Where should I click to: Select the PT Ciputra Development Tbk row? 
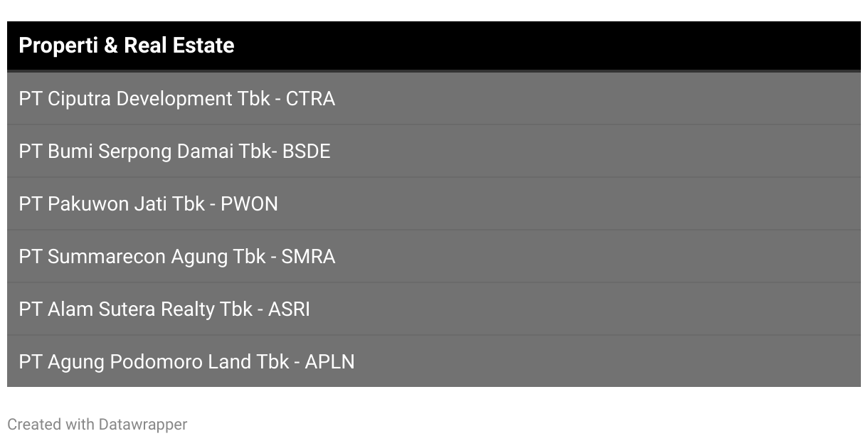(x=434, y=98)
